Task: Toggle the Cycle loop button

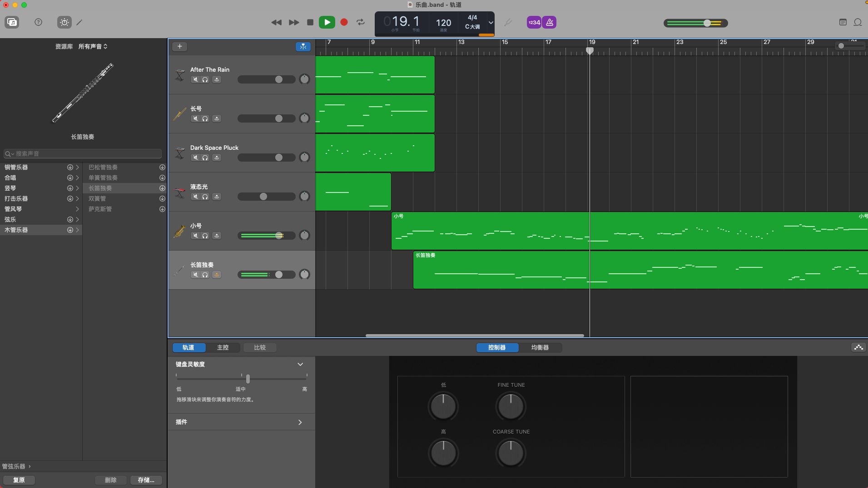Action: 361,22
